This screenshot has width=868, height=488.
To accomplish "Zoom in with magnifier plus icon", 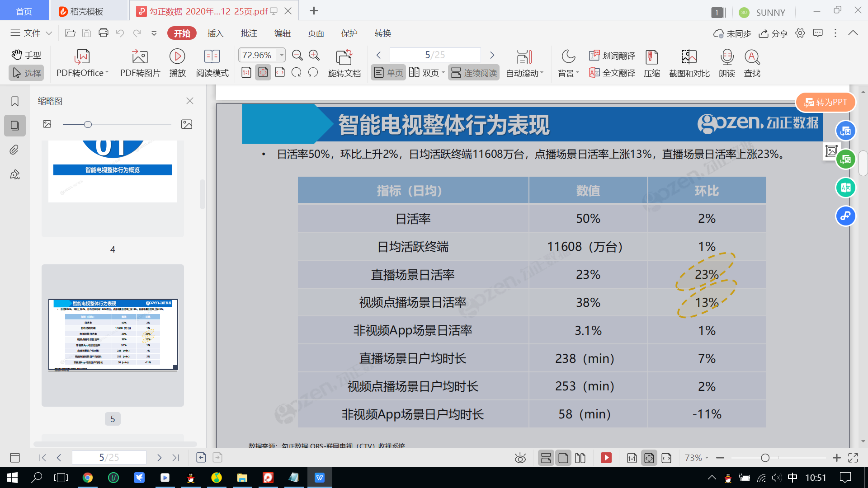I will (314, 55).
